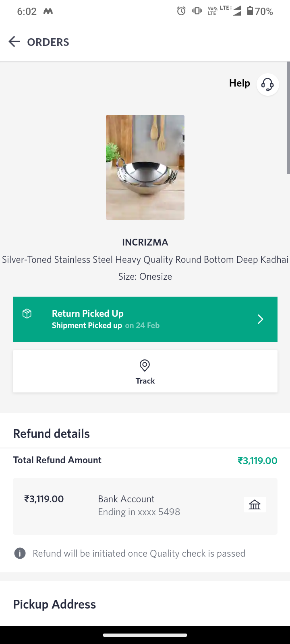The image size is (290, 644).
Task: Tap the info icon near refund note
Action: point(20,553)
